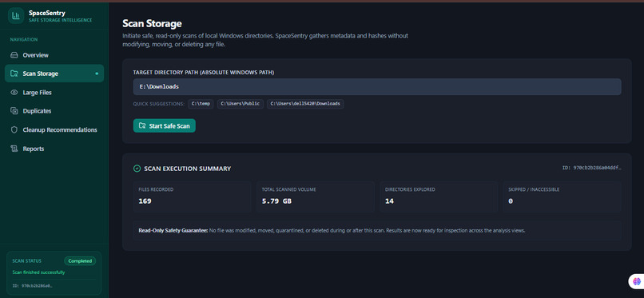
Task: Click the Large Files eye icon
Action: tap(14, 93)
